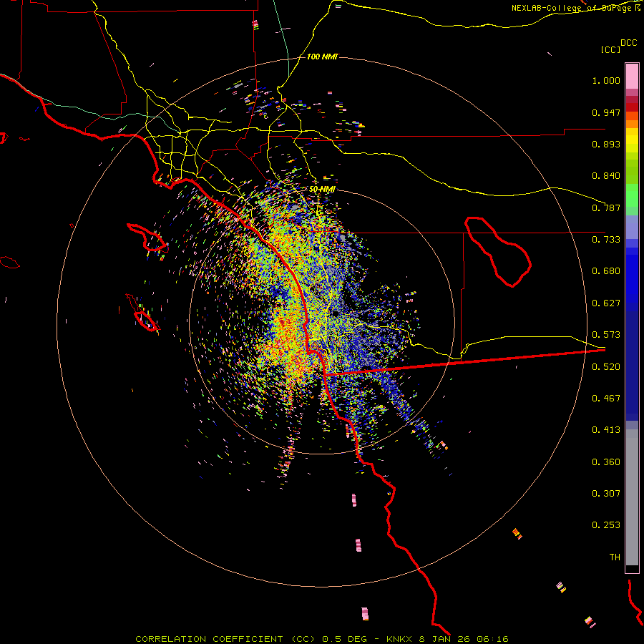This screenshot has width=644, height=644.
Task: Pick the light pink swatch atop color bar
Action: tap(632, 76)
